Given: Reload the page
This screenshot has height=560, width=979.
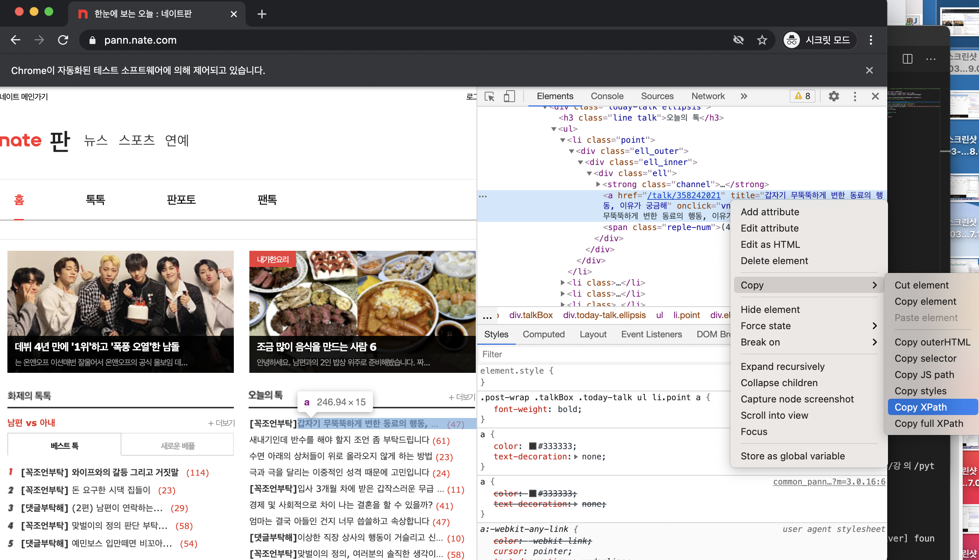Looking at the screenshot, I should pos(63,40).
